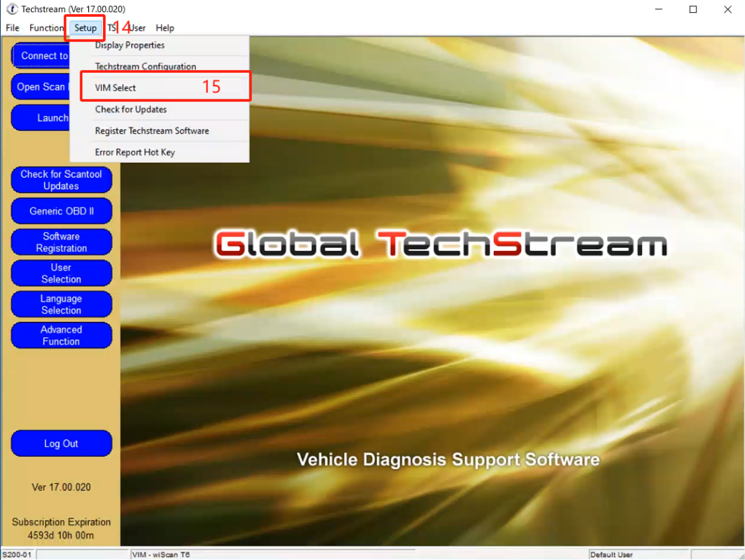Select VIM Select menu option

pyautogui.click(x=116, y=88)
